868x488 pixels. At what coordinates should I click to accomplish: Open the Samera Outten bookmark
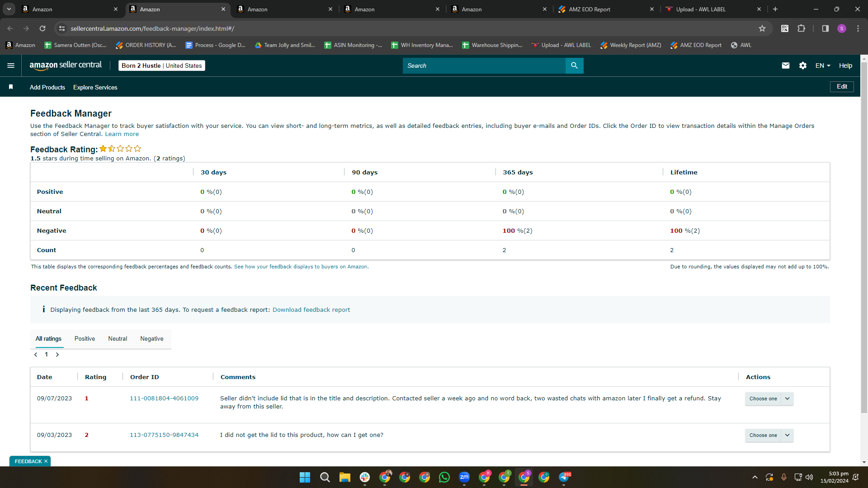coord(75,45)
